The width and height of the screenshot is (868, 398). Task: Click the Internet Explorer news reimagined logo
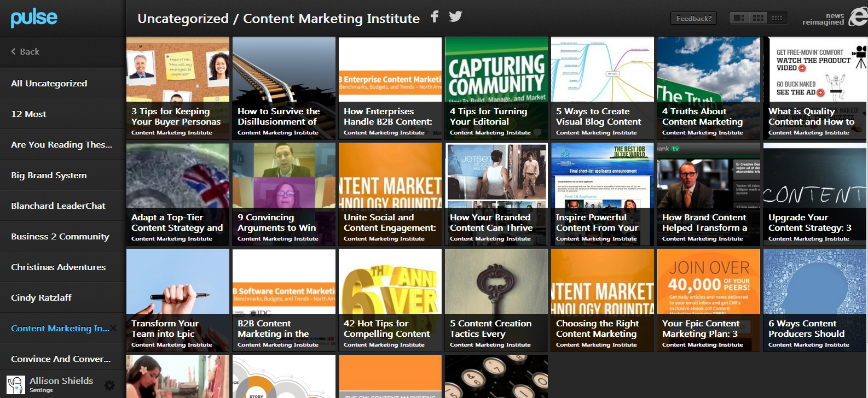pyautogui.click(x=857, y=17)
